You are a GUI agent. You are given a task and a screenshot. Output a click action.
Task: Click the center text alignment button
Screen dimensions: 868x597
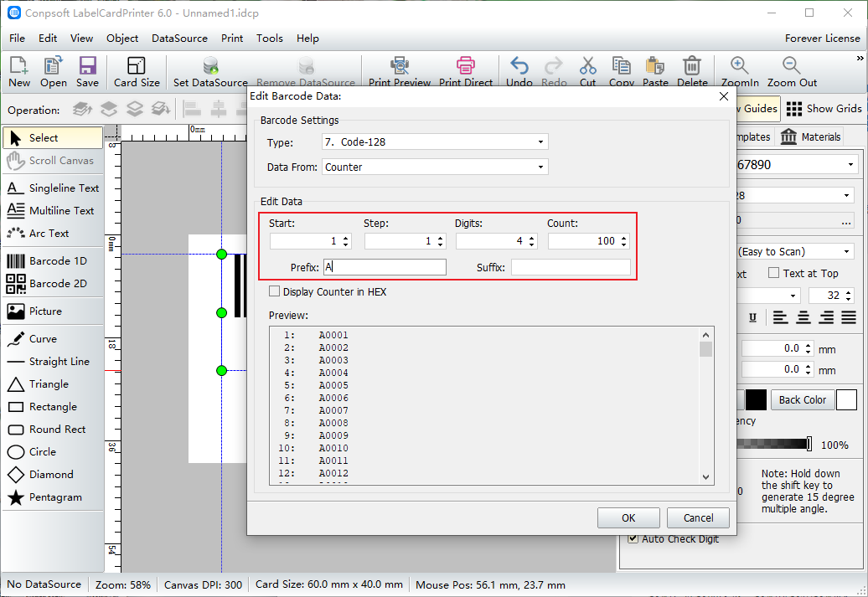tap(803, 317)
